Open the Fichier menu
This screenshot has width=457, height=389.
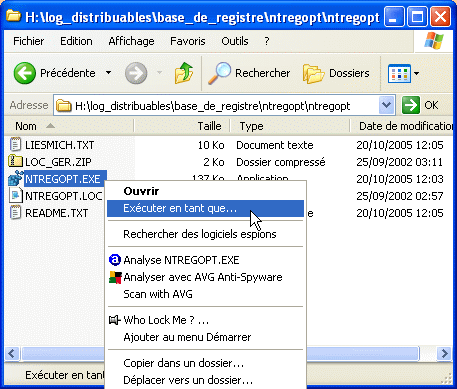pyautogui.click(x=29, y=41)
